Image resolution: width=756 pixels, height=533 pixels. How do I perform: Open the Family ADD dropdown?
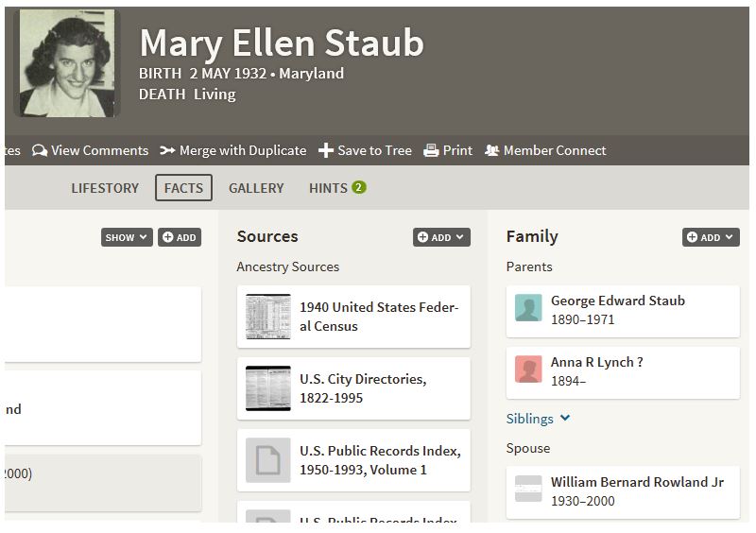tap(710, 237)
